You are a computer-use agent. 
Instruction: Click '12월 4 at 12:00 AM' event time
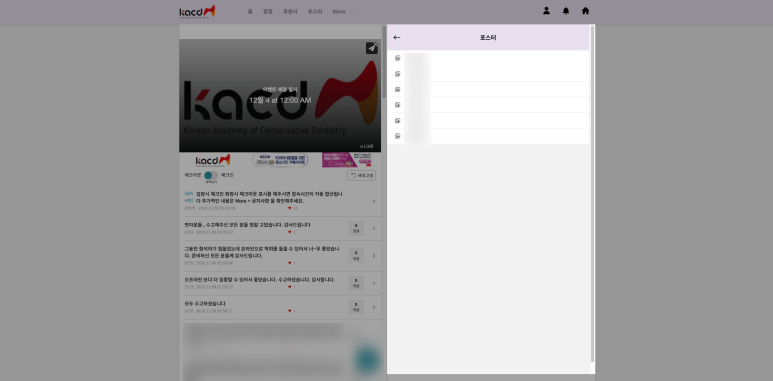pos(280,100)
